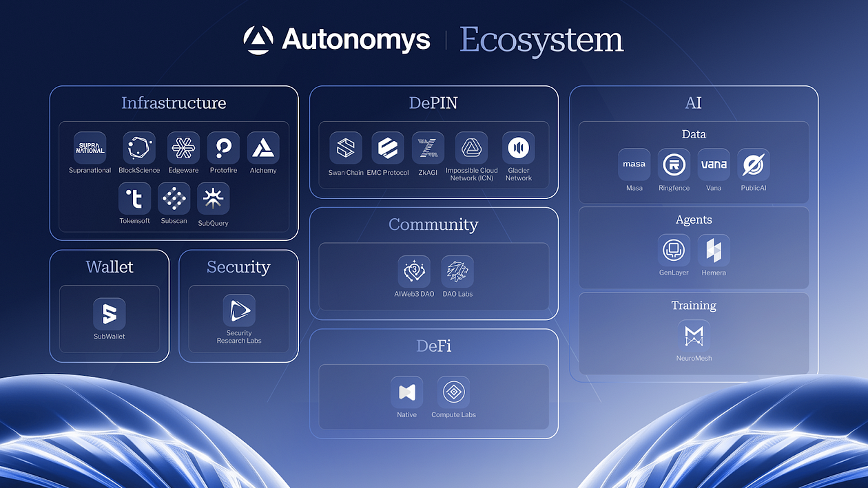Select the BlockScience icon

(139, 147)
